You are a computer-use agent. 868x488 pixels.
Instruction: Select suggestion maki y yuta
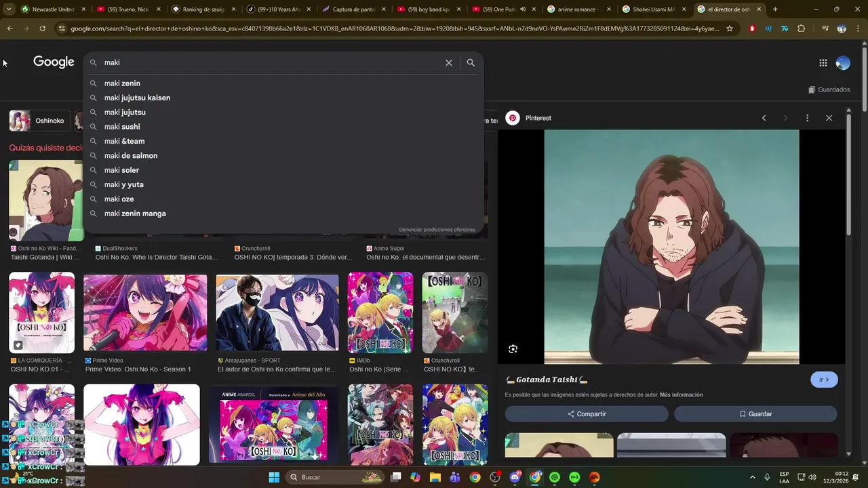tap(283, 184)
